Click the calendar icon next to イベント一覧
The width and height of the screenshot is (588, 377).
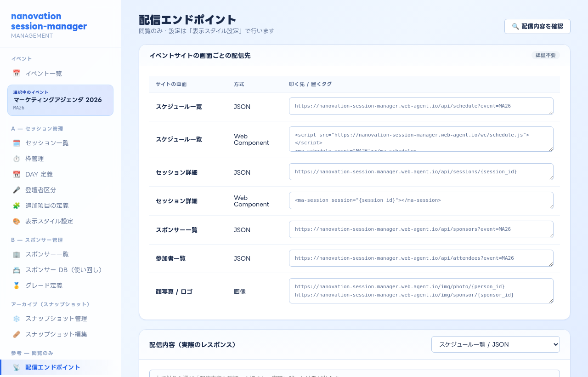(17, 73)
